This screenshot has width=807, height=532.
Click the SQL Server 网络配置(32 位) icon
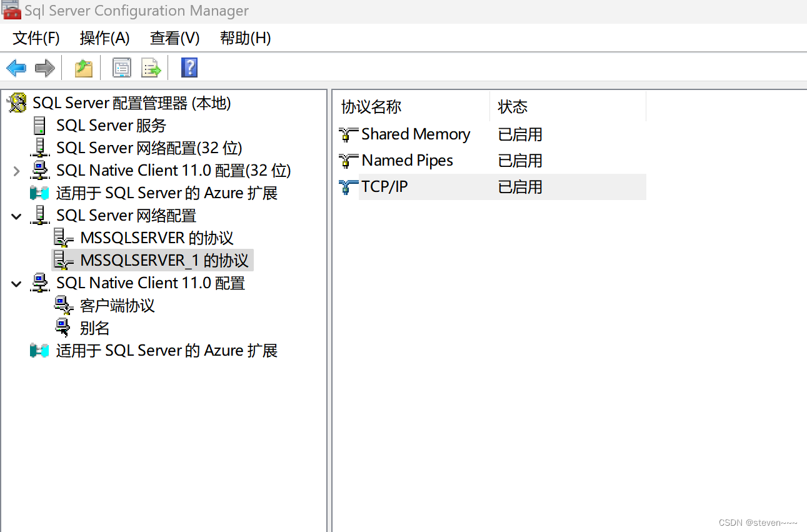coord(39,148)
